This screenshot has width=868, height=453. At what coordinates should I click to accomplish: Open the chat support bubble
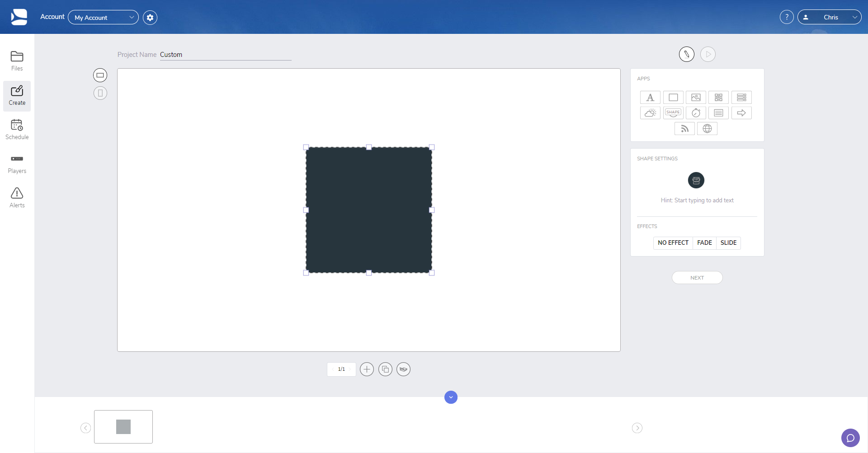point(850,438)
